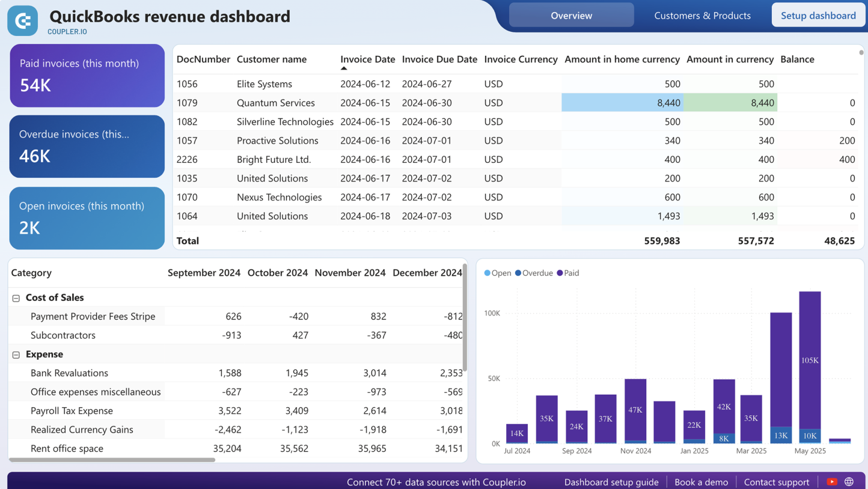Click the Contact support link
The height and width of the screenshot is (489, 868).
click(x=777, y=481)
